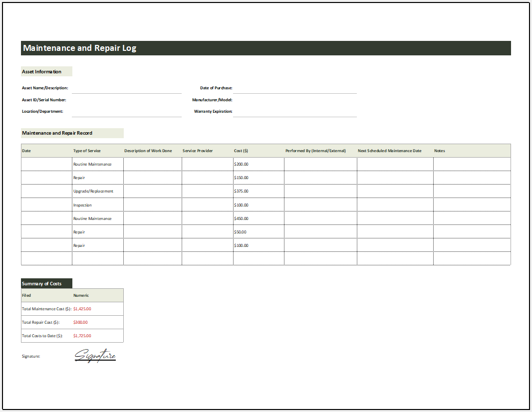Viewport: 532px width, 412px height.
Task: Click the Maintenance and Repair Log title bar
Action: pyautogui.click(x=266, y=48)
